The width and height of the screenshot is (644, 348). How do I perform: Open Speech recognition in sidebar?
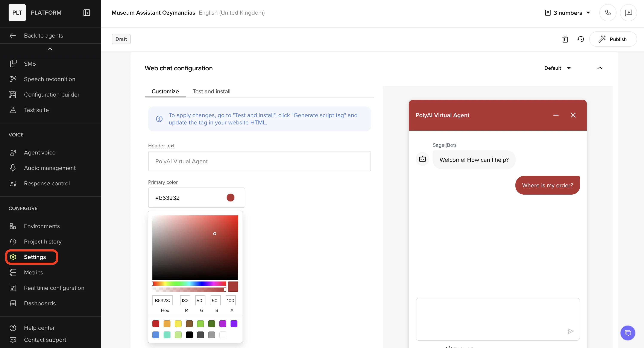[50, 79]
